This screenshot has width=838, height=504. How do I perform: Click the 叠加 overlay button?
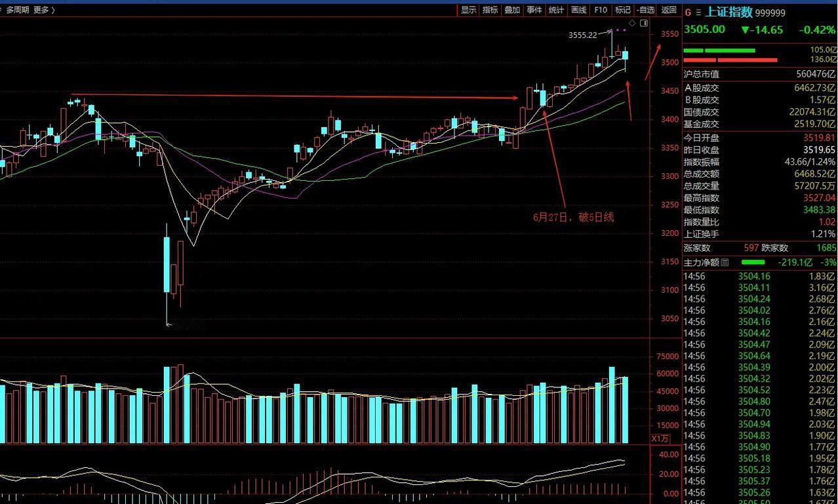pos(512,10)
